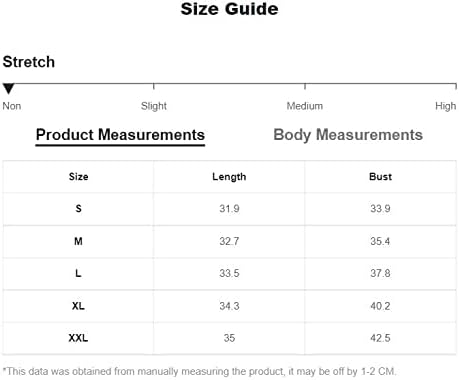Click the Size Guide heading

(229, 9)
